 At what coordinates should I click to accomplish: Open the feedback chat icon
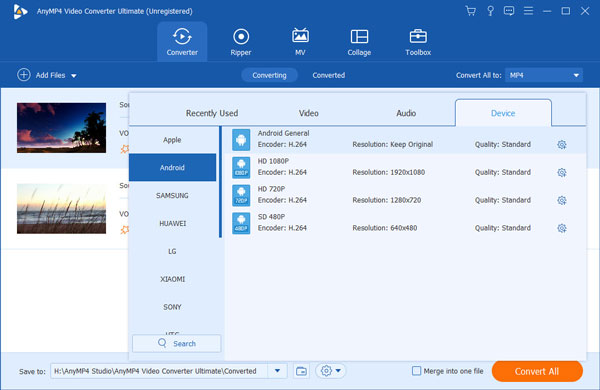tap(509, 11)
